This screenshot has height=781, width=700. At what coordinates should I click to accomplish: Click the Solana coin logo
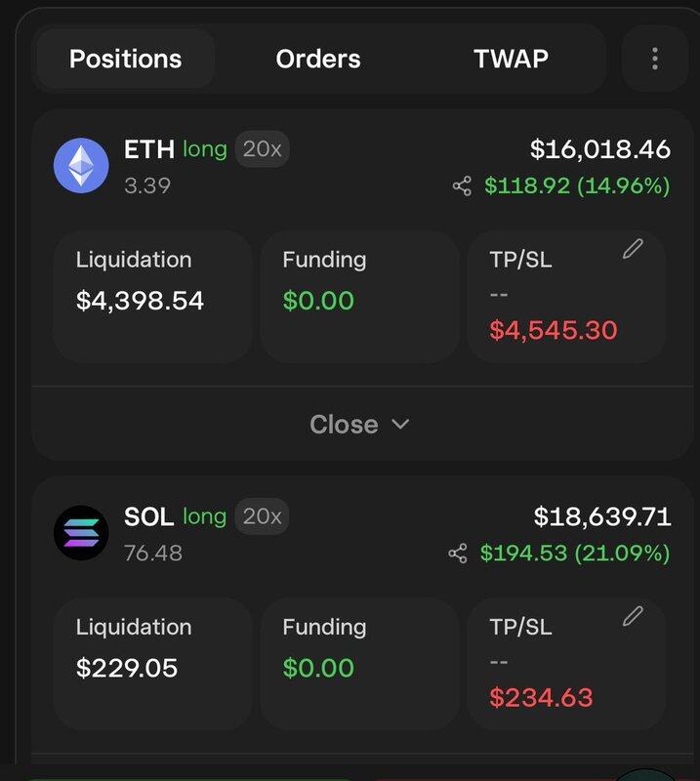point(81,532)
